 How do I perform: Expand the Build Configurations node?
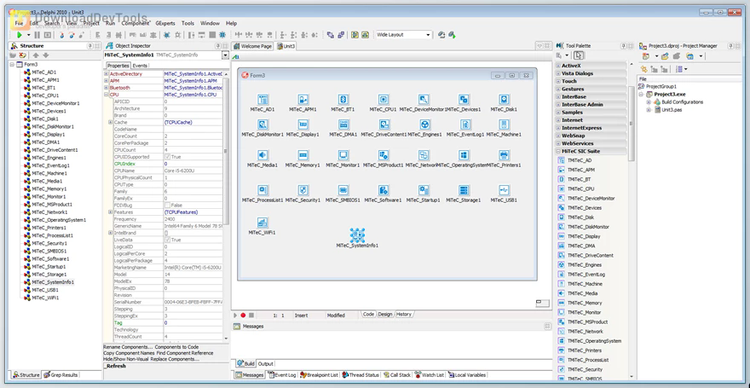click(x=649, y=102)
